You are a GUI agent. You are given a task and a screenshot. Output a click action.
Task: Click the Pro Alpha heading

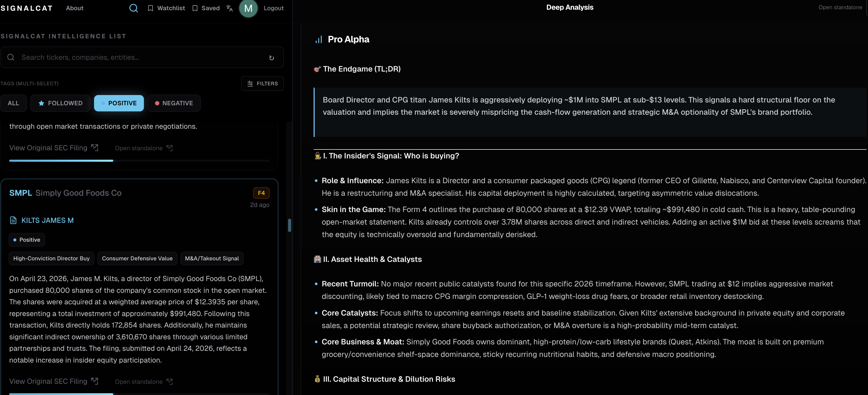348,39
